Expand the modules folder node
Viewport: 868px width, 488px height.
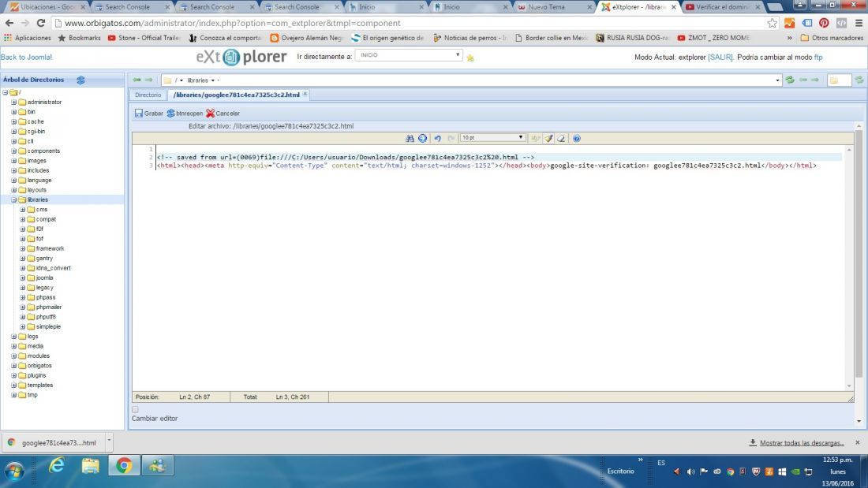point(14,356)
